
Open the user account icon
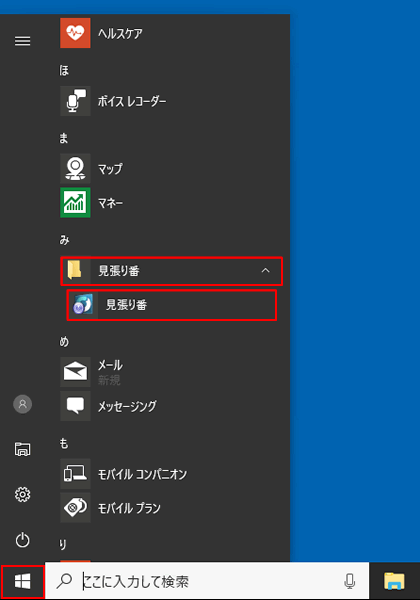tap(23, 404)
